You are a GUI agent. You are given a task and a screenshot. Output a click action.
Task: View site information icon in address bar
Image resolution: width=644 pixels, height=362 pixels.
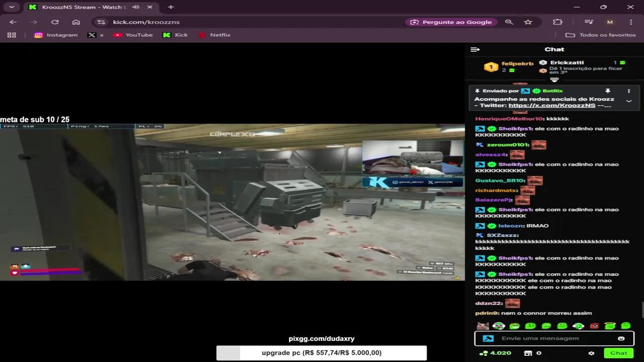pyautogui.click(x=101, y=22)
